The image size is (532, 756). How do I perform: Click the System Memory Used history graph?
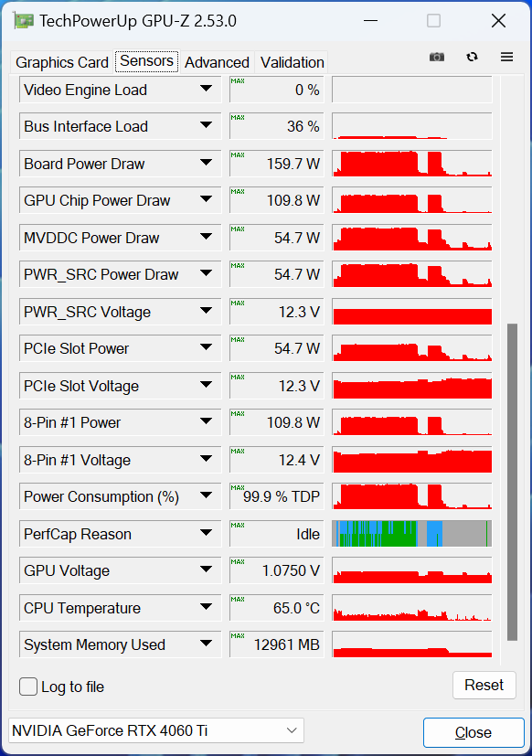coord(412,644)
